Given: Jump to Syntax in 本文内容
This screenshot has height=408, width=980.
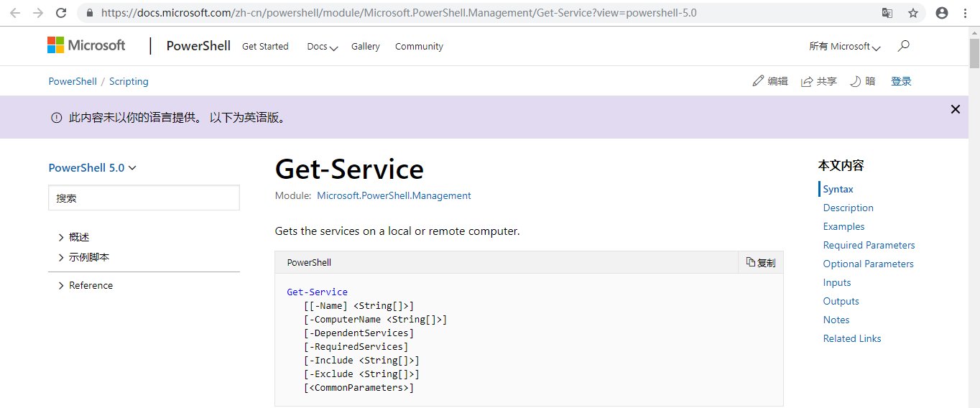Looking at the screenshot, I should (x=838, y=189).
